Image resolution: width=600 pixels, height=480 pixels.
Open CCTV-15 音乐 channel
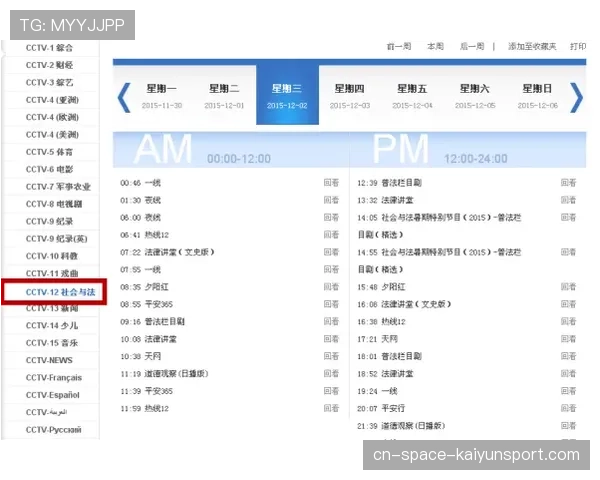[52, 343]
